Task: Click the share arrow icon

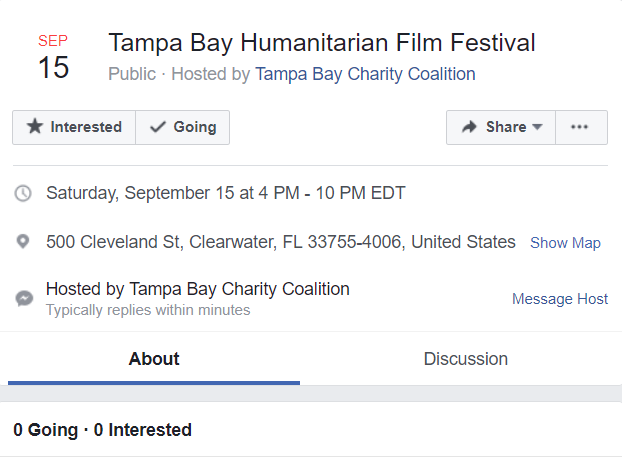Action: coord(469,127)
